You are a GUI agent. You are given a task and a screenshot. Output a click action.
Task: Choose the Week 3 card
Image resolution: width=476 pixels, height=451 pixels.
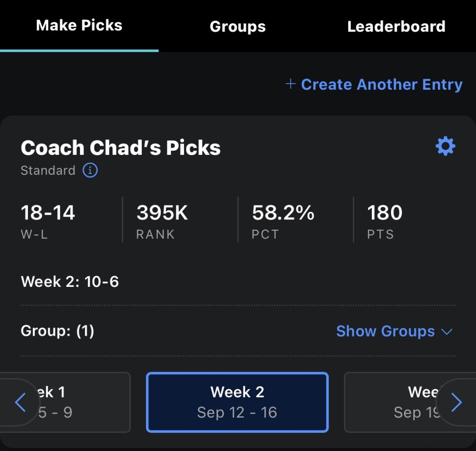pyautogui.click(x=395, y=402)
